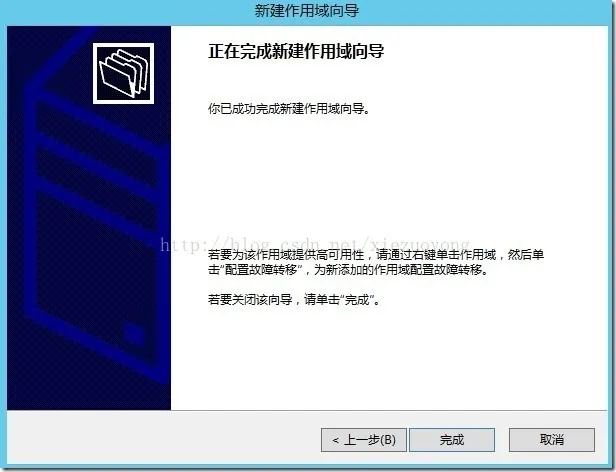Click empty gray area left of 上一步 button
Image resolution: width=616 pixels, height=472 pixels.
point(163,439)
